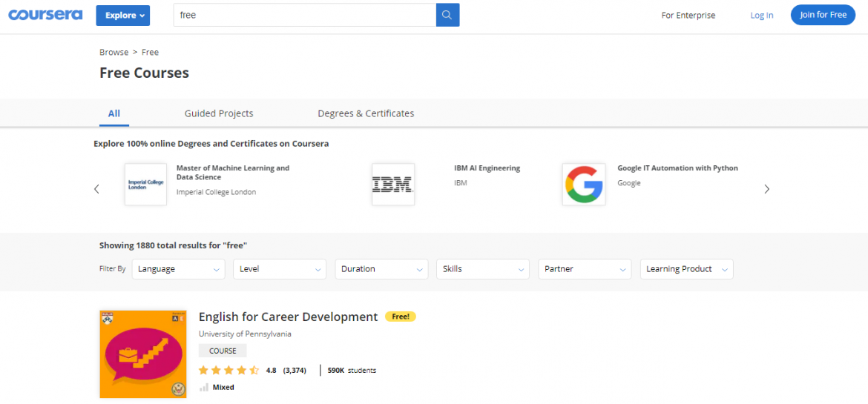
Task: Click University of Pennsylvania text
Action: pyautogui.click(x=246, y=334)
